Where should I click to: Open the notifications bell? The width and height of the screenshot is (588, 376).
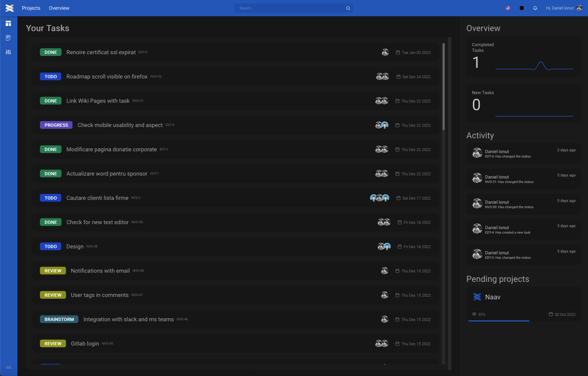pyautogui.click(x=535, y=8)
